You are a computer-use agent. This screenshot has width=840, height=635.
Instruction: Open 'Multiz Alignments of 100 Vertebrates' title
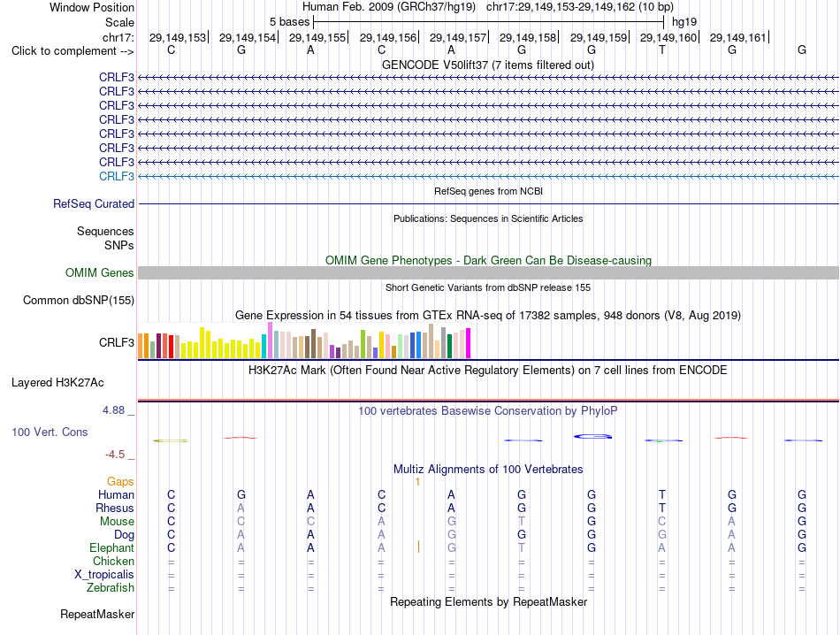(488, 470)
